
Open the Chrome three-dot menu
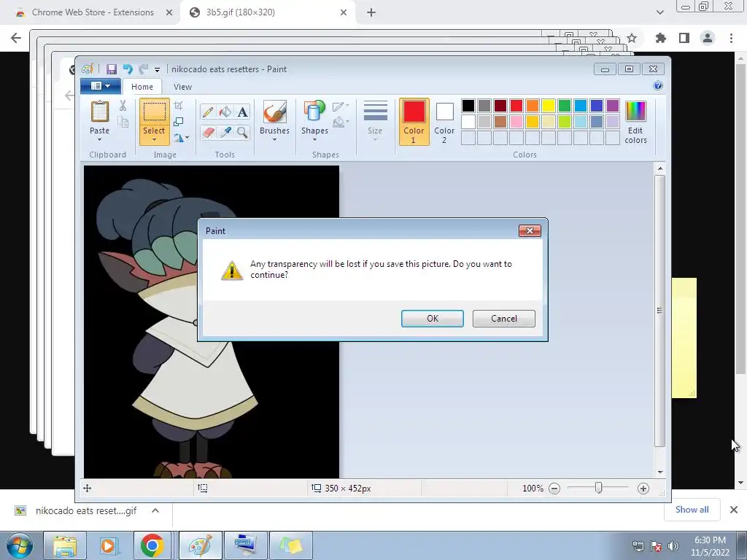[x=731, y=38]
